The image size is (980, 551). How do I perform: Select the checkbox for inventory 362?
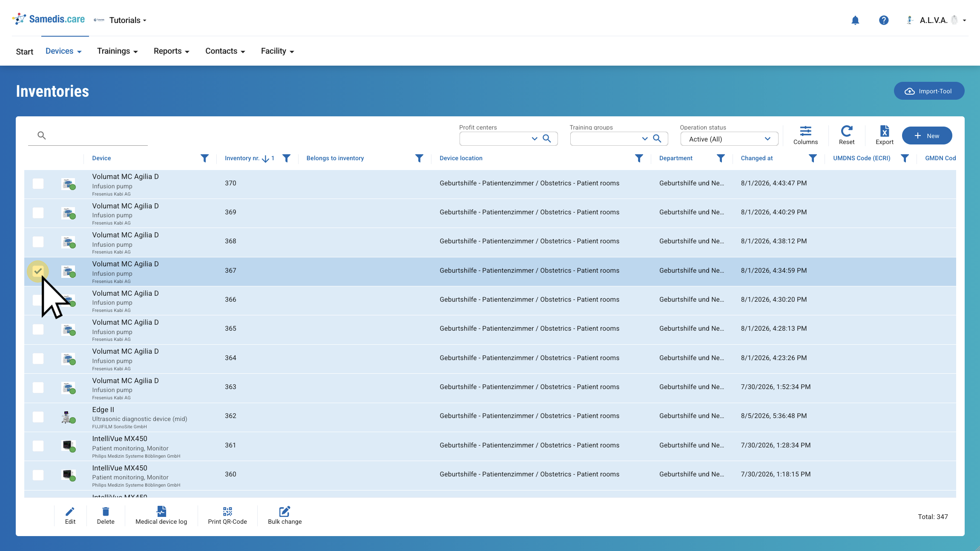(38, 417)
